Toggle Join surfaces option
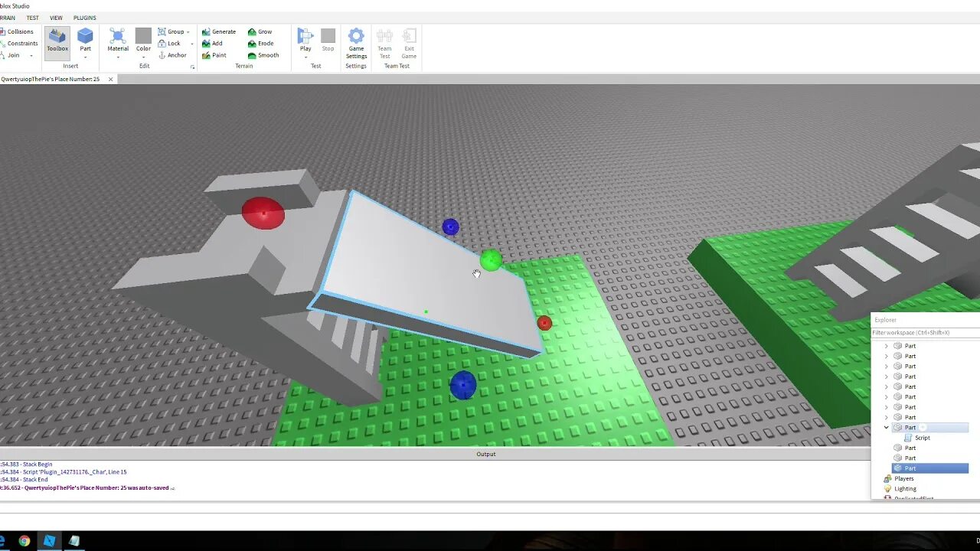The image size is (980, 551). pos(10,55)
